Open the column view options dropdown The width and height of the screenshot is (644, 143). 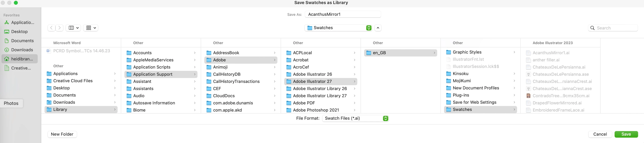[74, 28]
